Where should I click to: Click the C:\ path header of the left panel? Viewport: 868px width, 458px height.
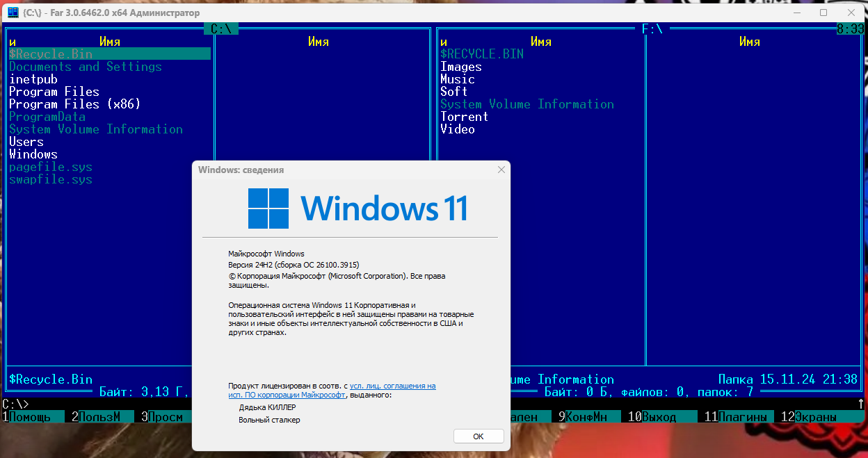coord(221,29)
